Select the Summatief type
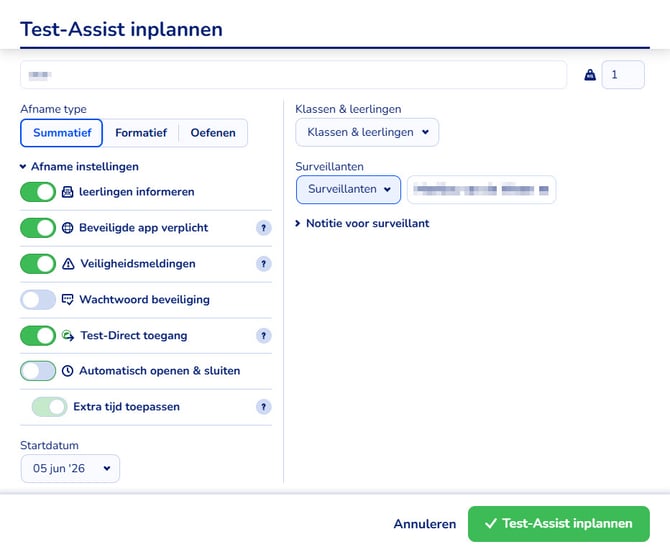This screenshot has width=670, height=552. [62, 133]
